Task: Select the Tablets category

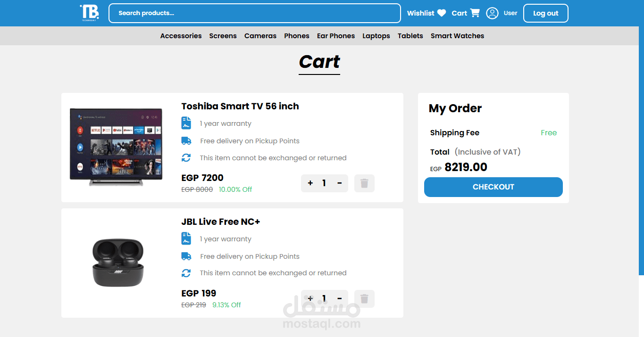Action: [x=410, y=36]
